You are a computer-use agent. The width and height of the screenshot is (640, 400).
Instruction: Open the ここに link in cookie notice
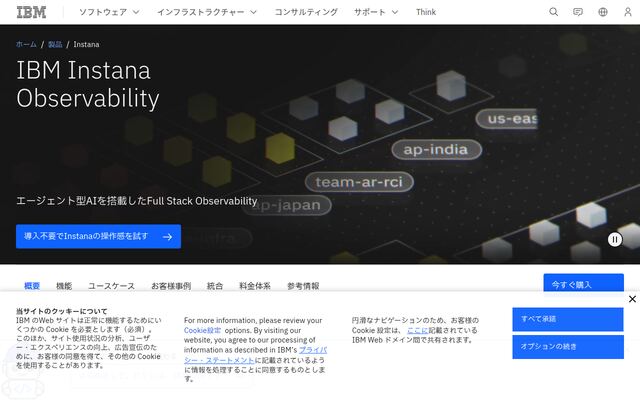(418, 330)
